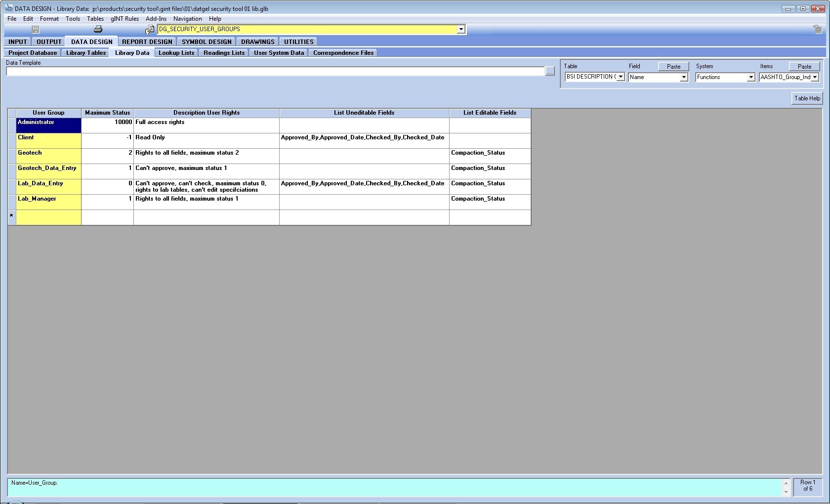Click into the Data Template input field
This screenshot has height=504, width=830.
click(275, 72)
